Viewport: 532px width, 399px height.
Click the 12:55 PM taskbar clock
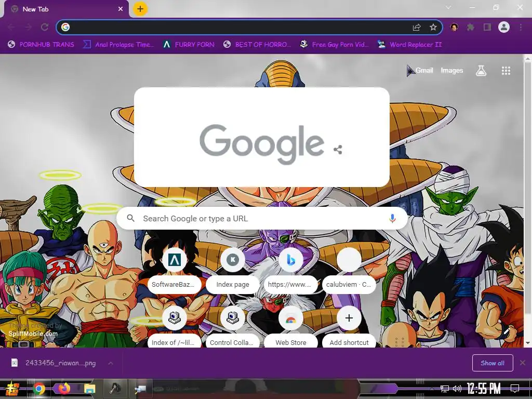point(484,389)
